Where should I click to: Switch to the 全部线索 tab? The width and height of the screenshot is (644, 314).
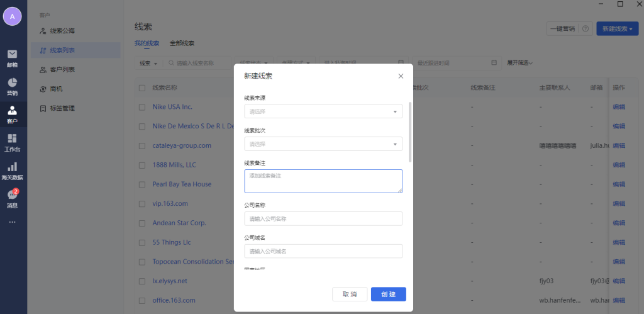pos(182,43)
